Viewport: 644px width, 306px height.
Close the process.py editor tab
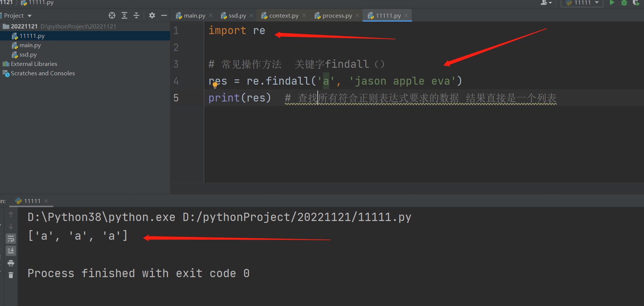357,16
